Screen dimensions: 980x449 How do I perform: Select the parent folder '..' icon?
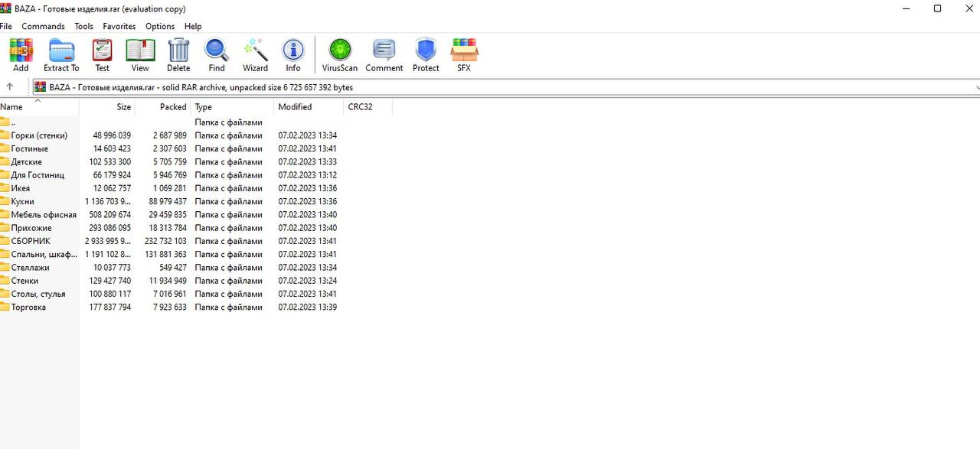(x=5, y=122)
